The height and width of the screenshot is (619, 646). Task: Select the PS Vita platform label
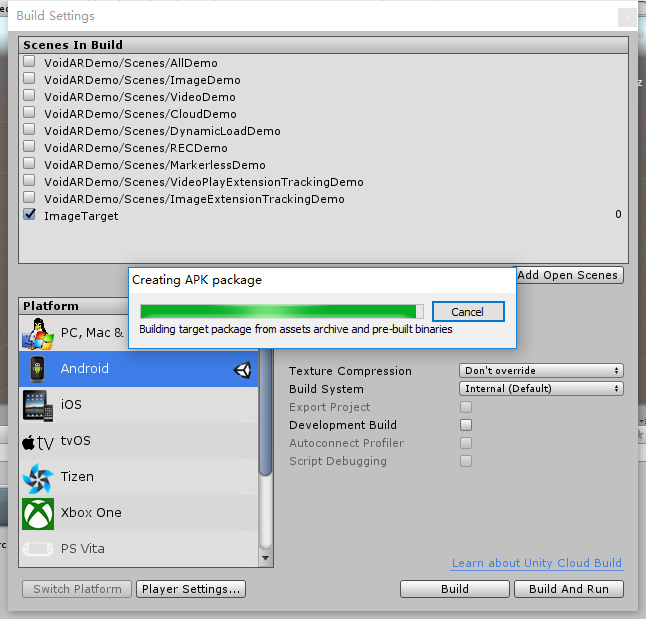click(x=83, y=549)
